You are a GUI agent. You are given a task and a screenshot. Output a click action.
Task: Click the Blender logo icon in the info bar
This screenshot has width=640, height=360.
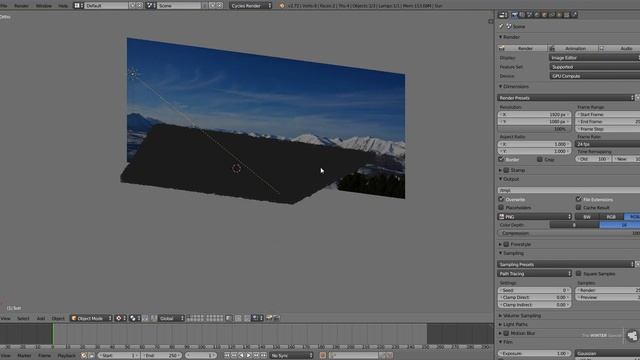click(x=282, y=6)
